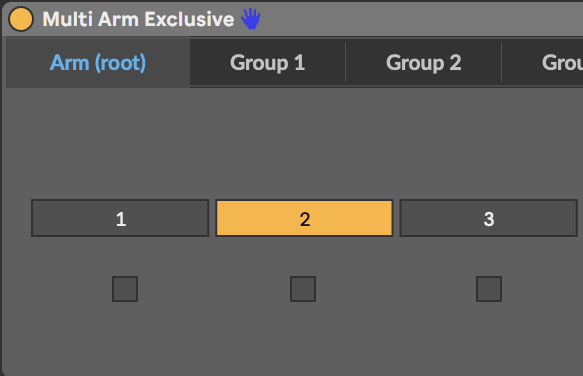Viewport: 583px width, 376px height.
Task: Select the Multi Arm Exclusive device title
Action: click(x=138, y=19)
